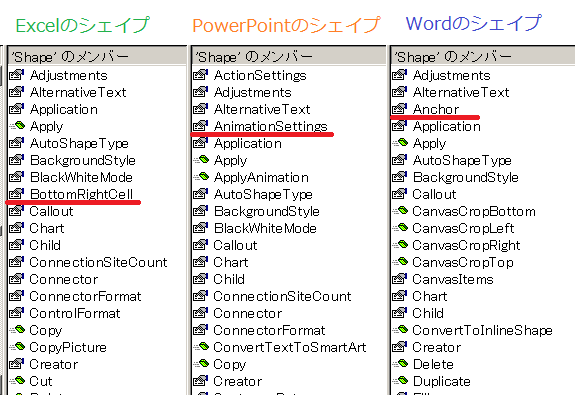
Task: Click the method icon beside ApplyAnimation
Action: 201,177
